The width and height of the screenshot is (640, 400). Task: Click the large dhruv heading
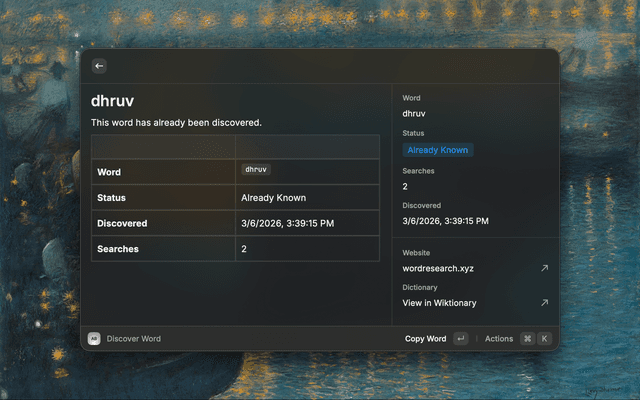click(112, 100)
